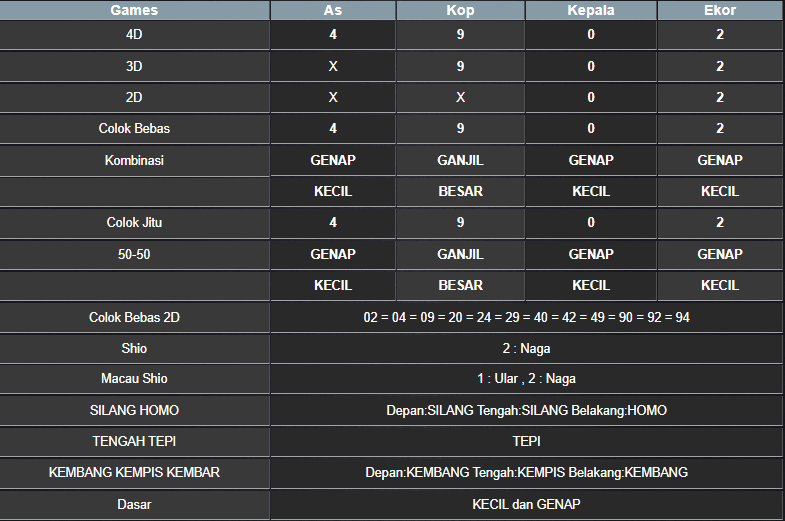
Task: Click the Shio row label
Action: pyautogui.click(x=134, y=348)
